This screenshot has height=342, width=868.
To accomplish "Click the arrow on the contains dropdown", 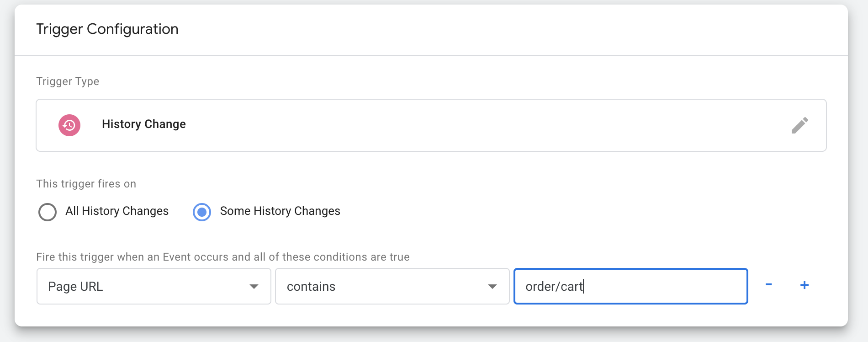I will [x=492, y=287].
